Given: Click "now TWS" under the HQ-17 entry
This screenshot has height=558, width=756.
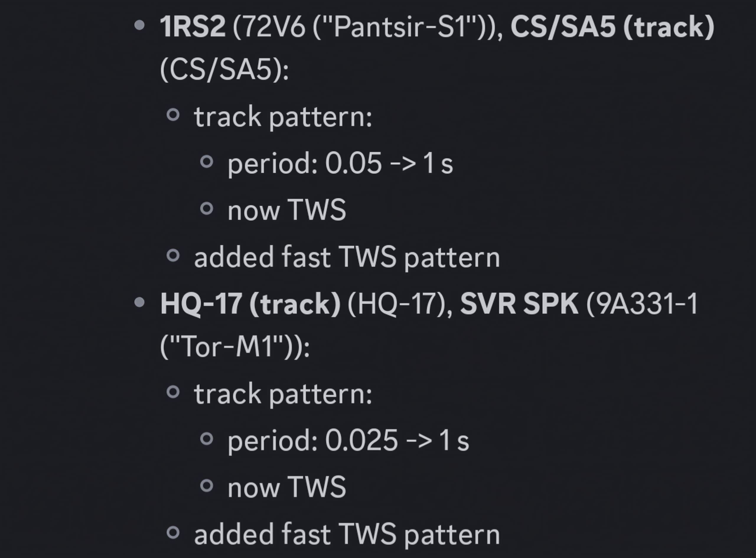Looking at the screenshot, I should point(287,487).
